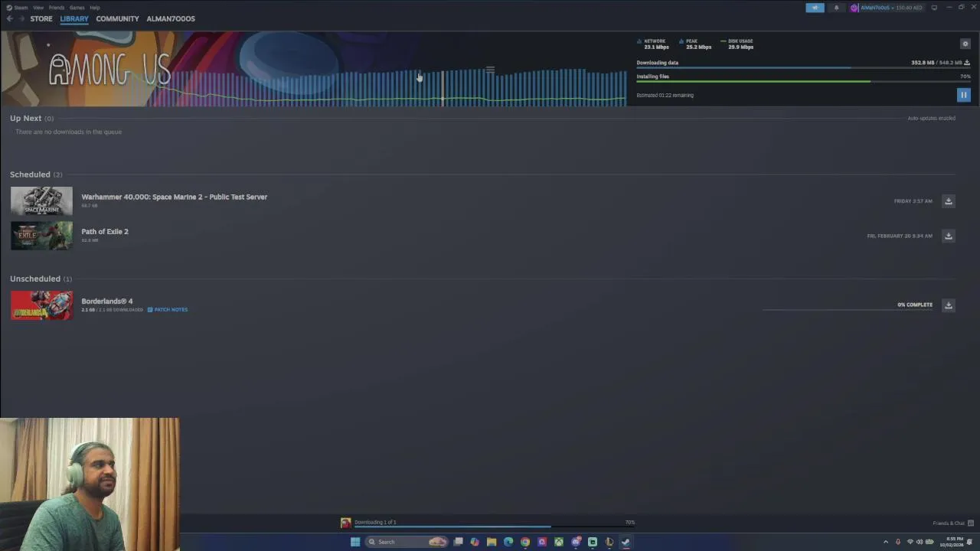This screenshot has height=551, width=980.
Task: Open the ALMAN7000S account dropdown
Action: point(887,8)
